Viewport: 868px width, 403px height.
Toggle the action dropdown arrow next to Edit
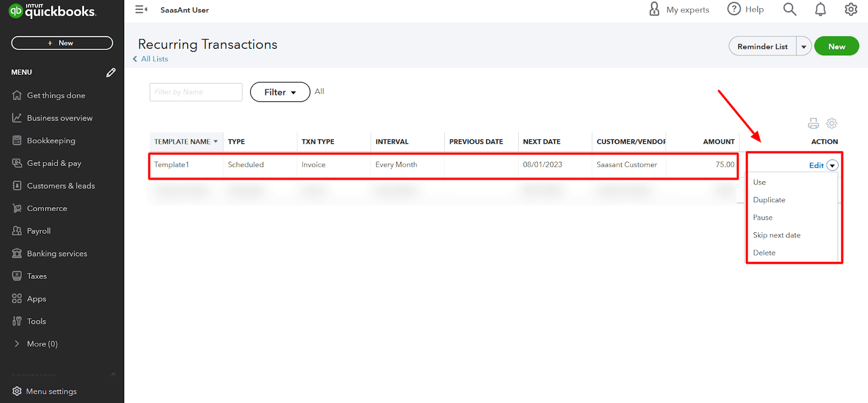pos(832,165)
